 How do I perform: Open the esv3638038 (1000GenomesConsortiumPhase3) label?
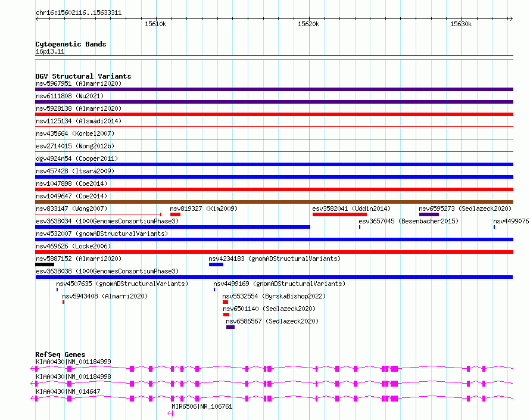(x=107, y=271)
